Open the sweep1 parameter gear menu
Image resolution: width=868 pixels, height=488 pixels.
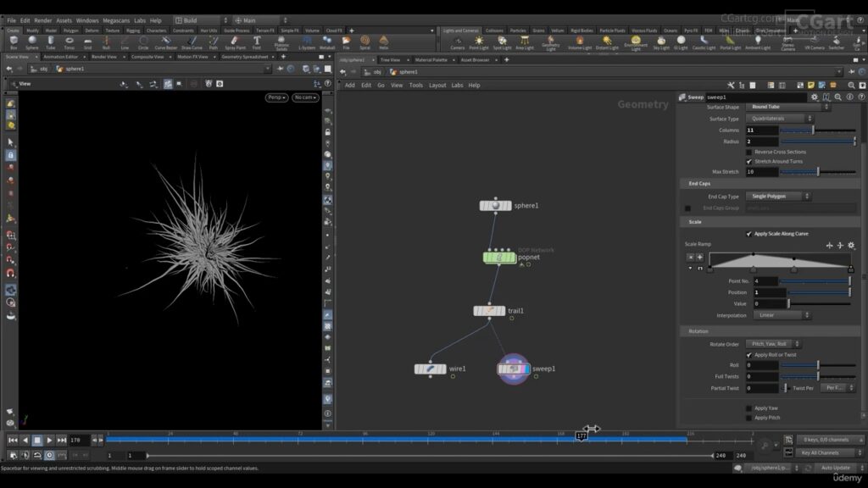[x=815, y=97]
